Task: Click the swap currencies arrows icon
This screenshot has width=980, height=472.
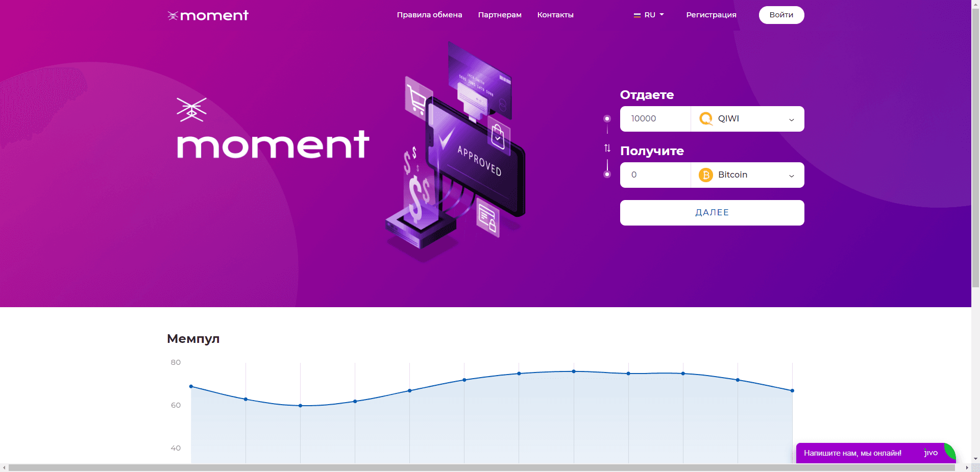Action: (607, 148)
